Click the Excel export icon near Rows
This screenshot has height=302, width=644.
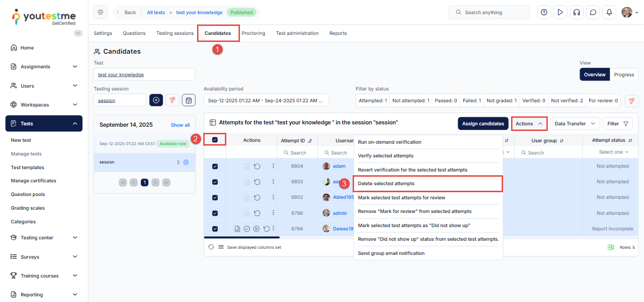click(x=611, y=247)
